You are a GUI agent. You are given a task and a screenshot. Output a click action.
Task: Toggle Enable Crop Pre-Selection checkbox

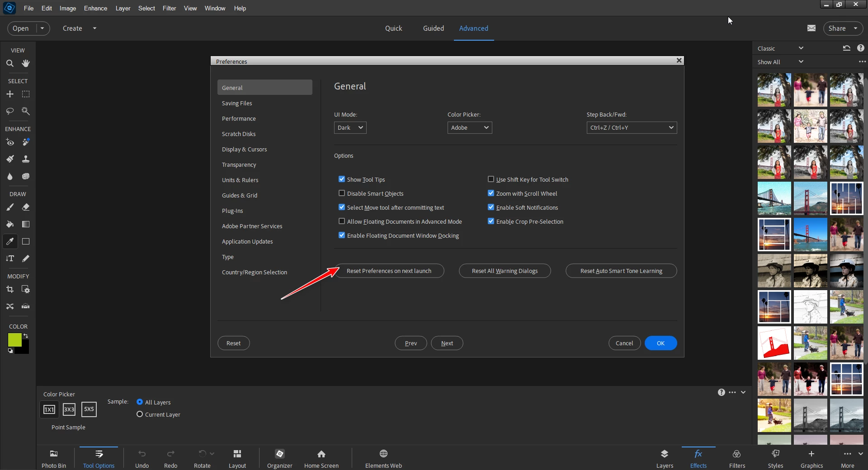point(491,221)
